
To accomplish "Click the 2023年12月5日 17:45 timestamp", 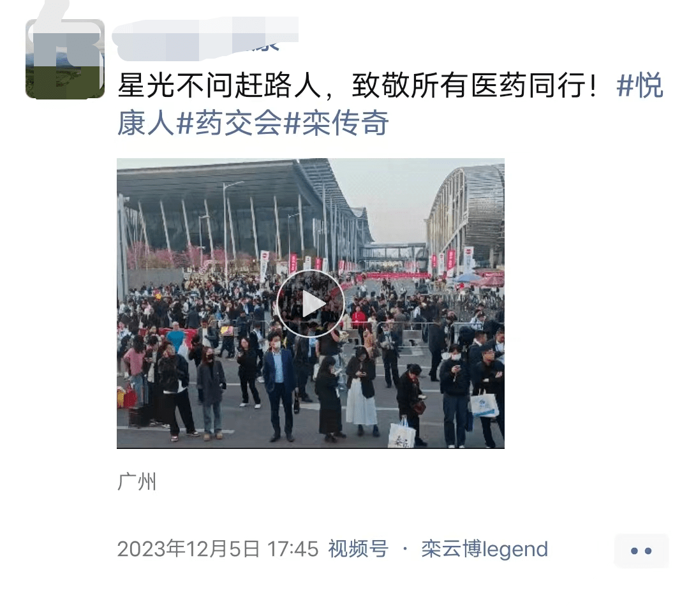I will coord(218,549).
